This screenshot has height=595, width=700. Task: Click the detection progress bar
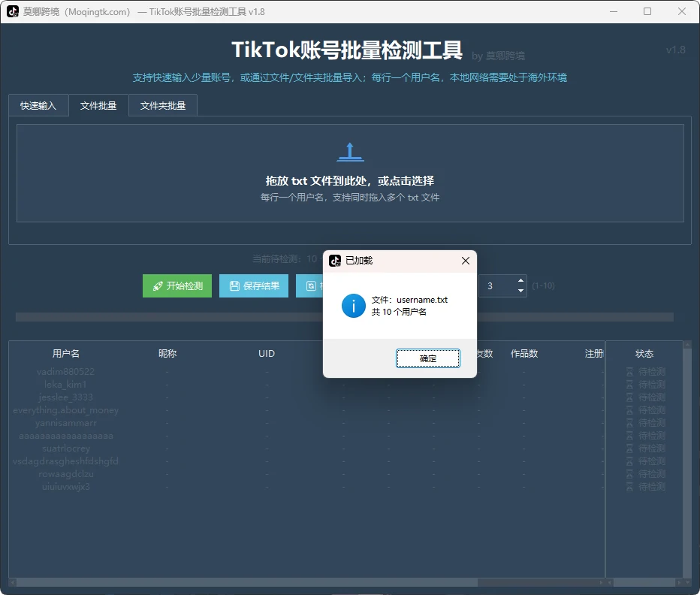(x=344, y=317)
